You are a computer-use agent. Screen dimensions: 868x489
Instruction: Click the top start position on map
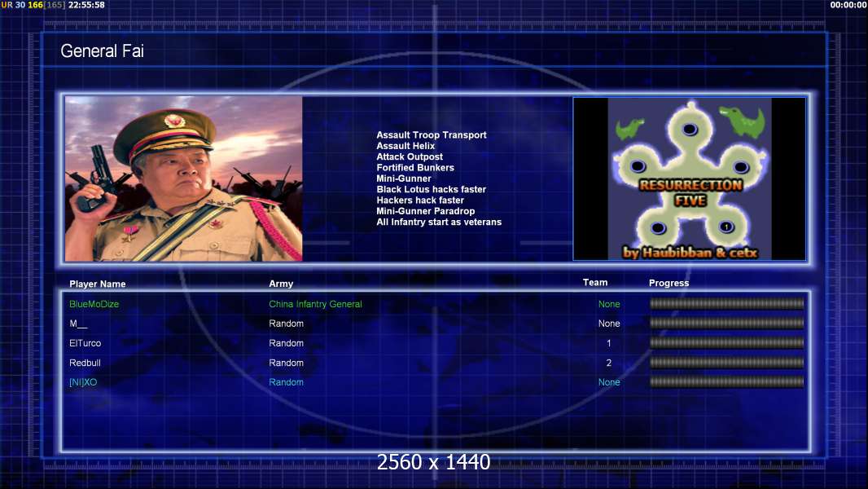(689, 130)
